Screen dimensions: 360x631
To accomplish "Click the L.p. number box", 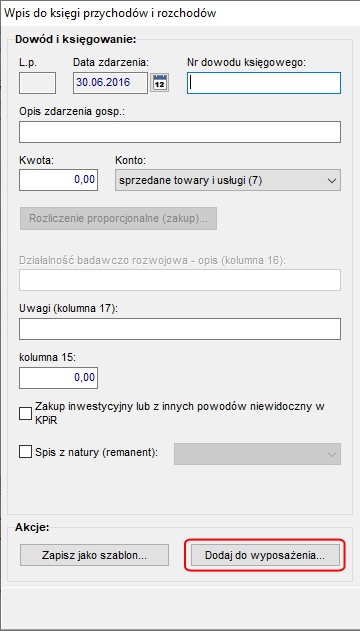I will pyautogui.click(x=37, y=83).
